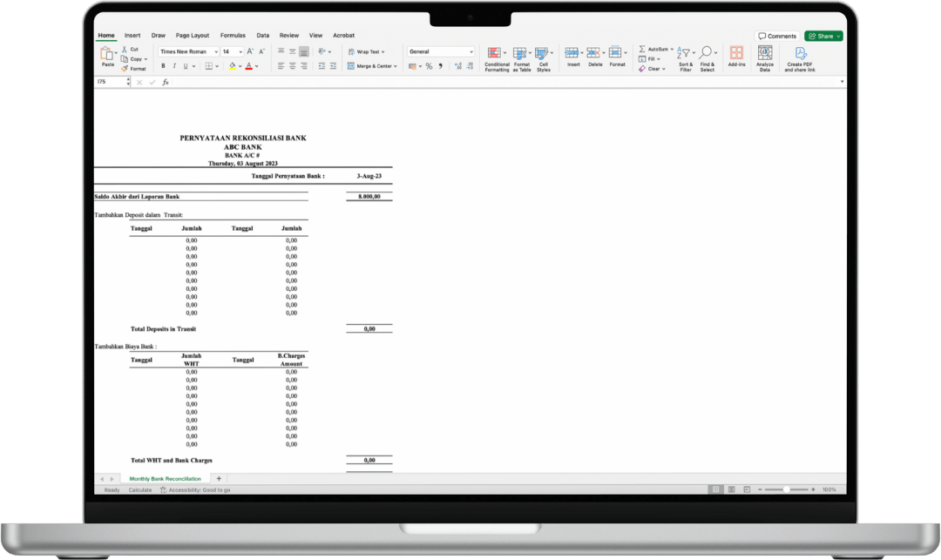Image resolution: width=941 pixels, height=560 pixels.
Task: Open the Add-ins icon
Action: (x=736, y=56)
